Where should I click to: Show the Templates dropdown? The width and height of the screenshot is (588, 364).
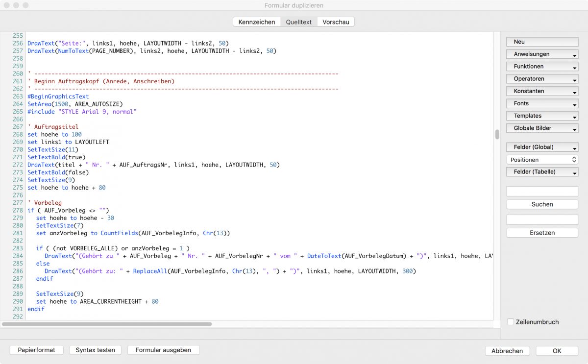point(542,116)
